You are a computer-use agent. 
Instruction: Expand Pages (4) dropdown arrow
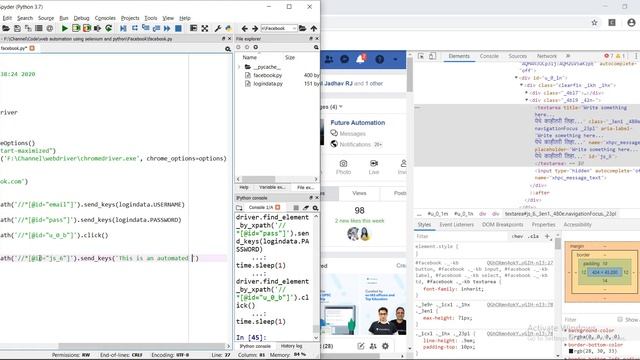tap(341, 107)
